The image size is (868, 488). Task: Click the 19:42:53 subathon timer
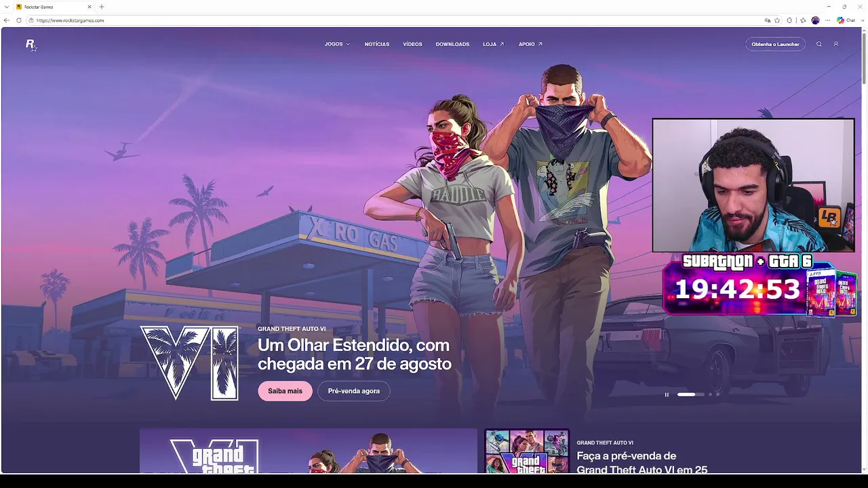[737, 289]
